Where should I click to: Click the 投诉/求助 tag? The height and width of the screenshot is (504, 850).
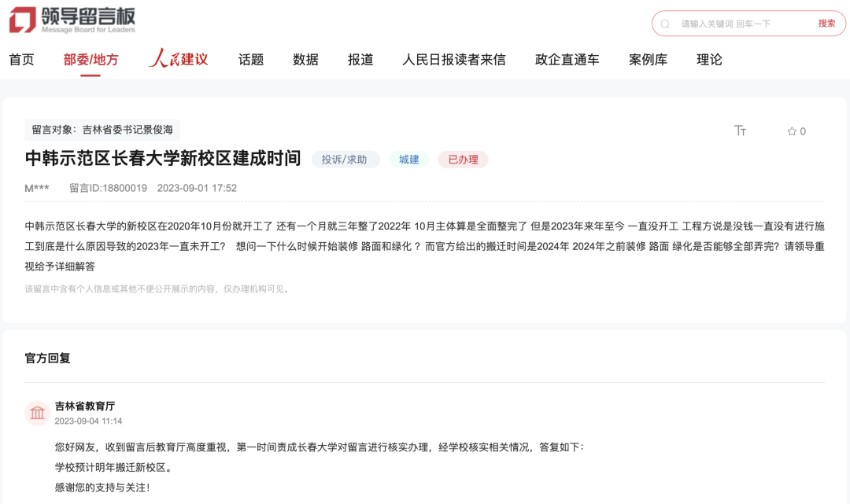pyautogui.click(x=345, y=160)
